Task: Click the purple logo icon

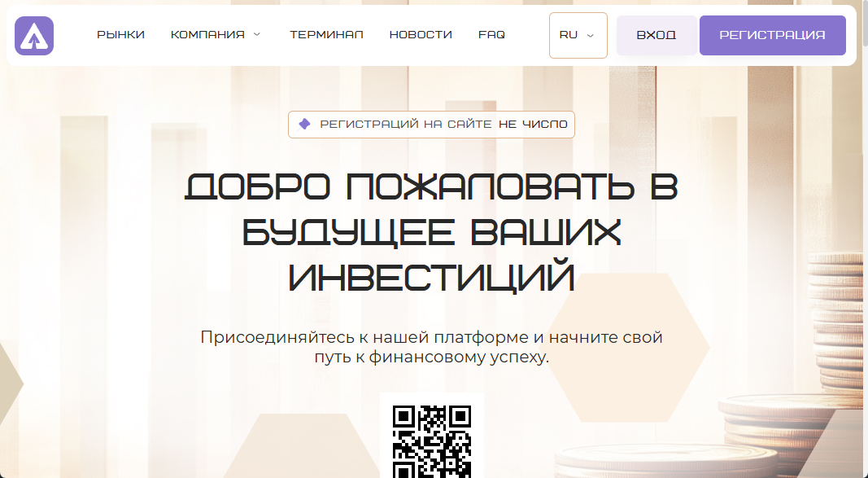Action: pos(34,36)
